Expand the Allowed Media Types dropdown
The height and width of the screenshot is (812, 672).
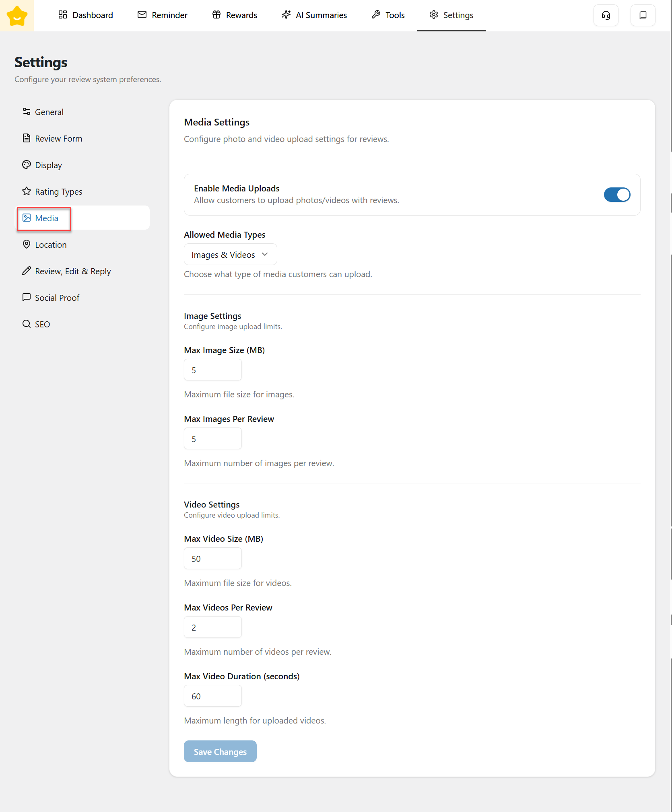pos(230,255)
